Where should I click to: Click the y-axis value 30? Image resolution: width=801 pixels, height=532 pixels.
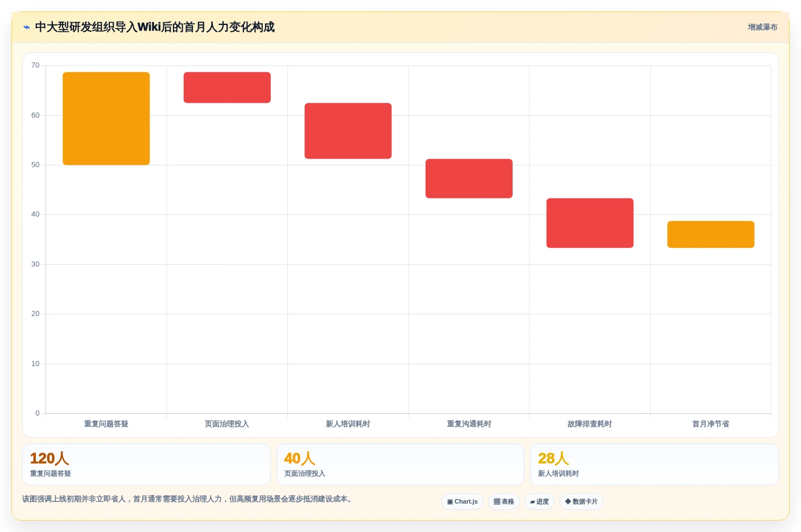pos(35,264)
